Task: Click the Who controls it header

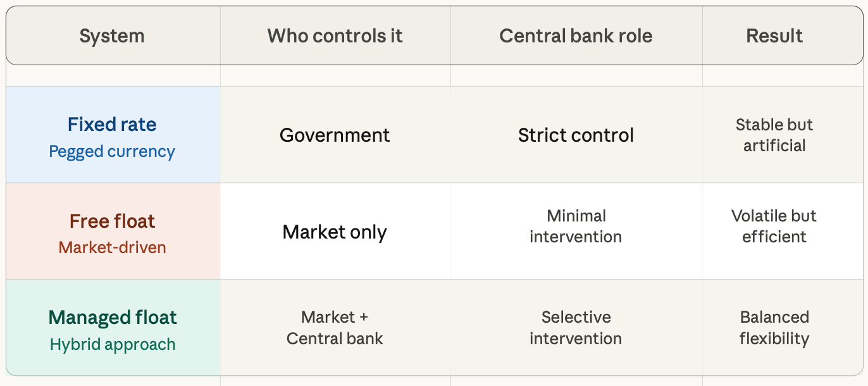Action: [335, 36]
